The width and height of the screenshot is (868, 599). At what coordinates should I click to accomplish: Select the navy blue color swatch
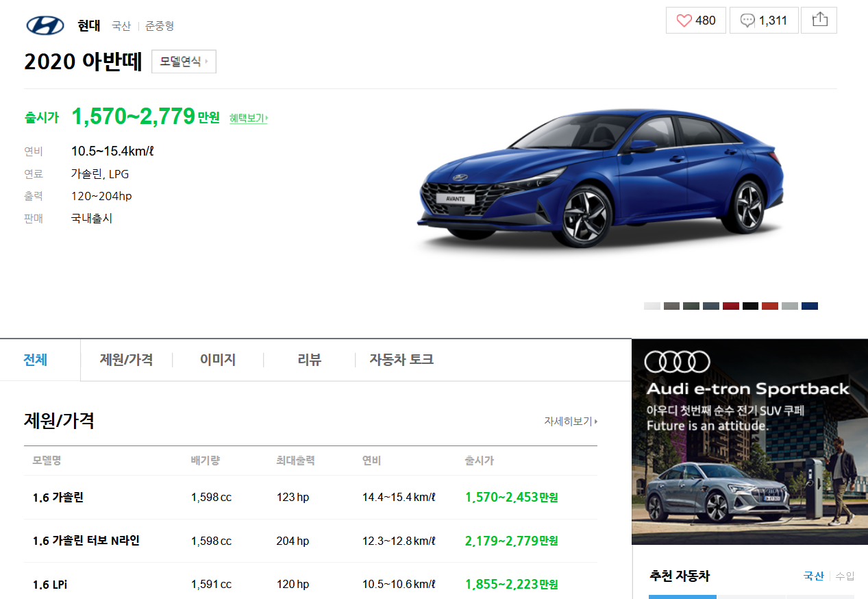click(x=810, y=306)
